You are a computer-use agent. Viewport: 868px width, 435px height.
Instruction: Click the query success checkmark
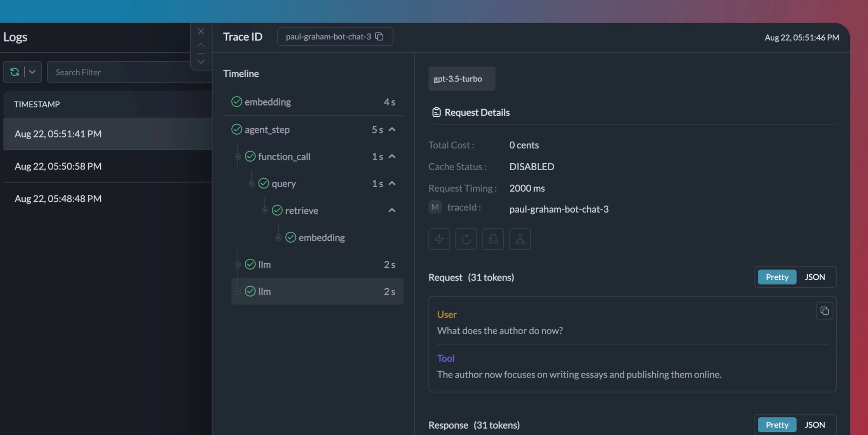[264, 183]
